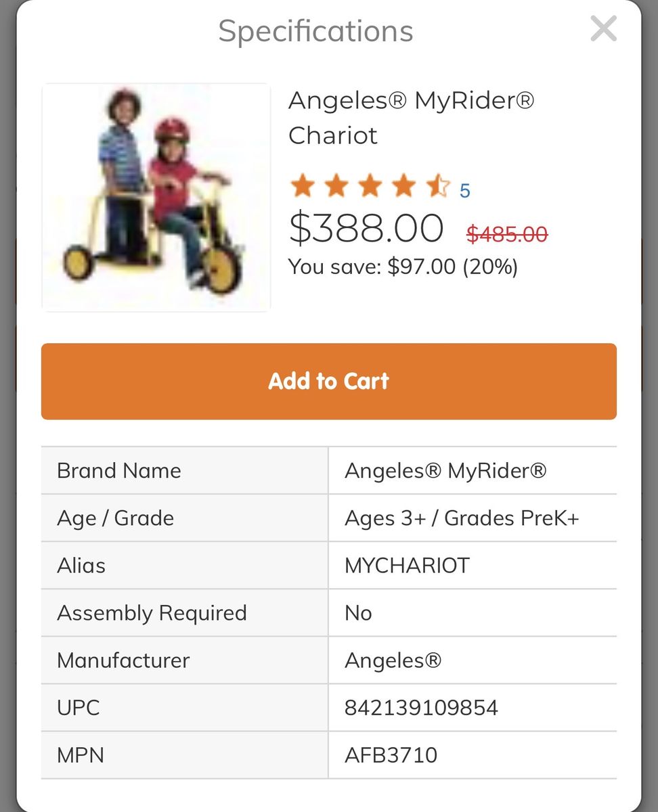The height and width of the screenshot is (812, 658).
Task: Click the $388.00 sale price
Action: click(x=366, y=228)
